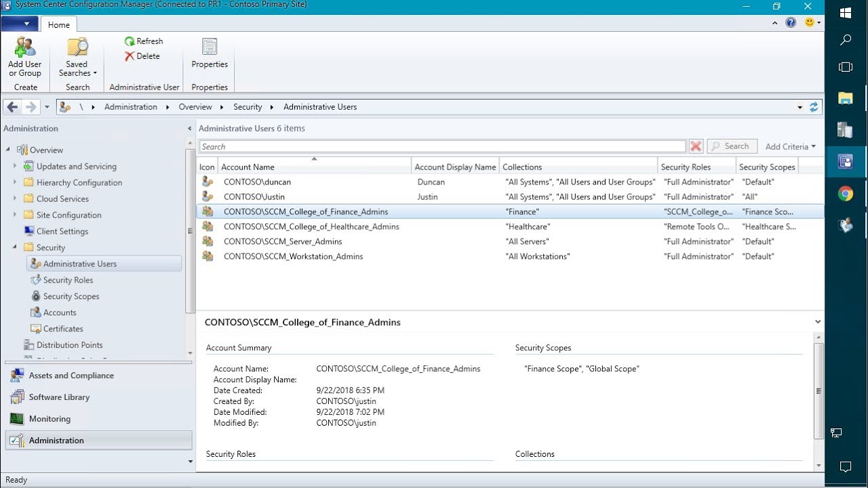Open the Monitoring workspace icon

(17, 419)
